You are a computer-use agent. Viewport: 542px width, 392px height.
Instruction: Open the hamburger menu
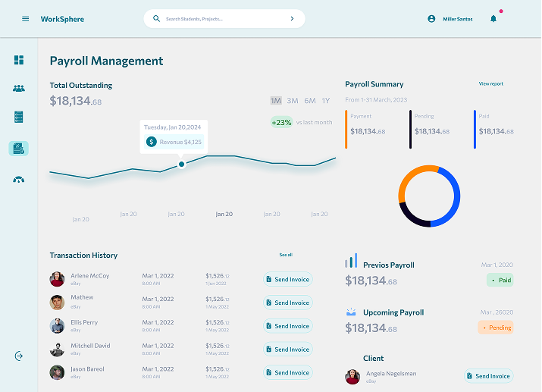[25, 19]
